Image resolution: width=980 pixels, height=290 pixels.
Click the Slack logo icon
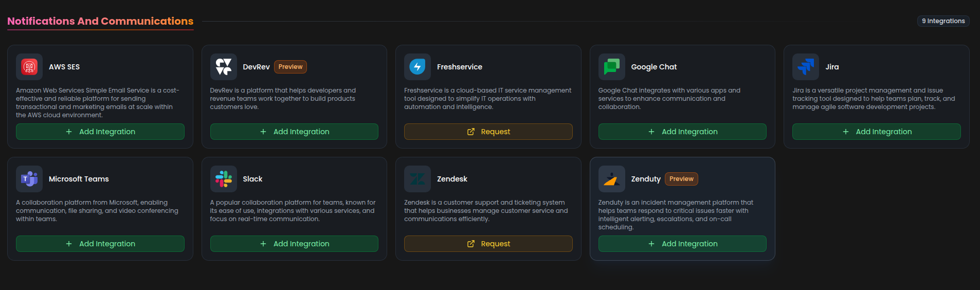[x=224, y=179]
